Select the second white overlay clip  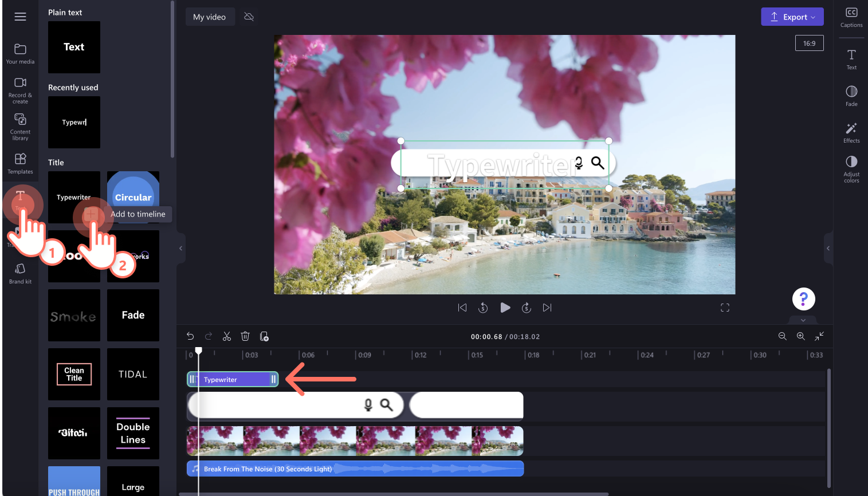(466, 406)
